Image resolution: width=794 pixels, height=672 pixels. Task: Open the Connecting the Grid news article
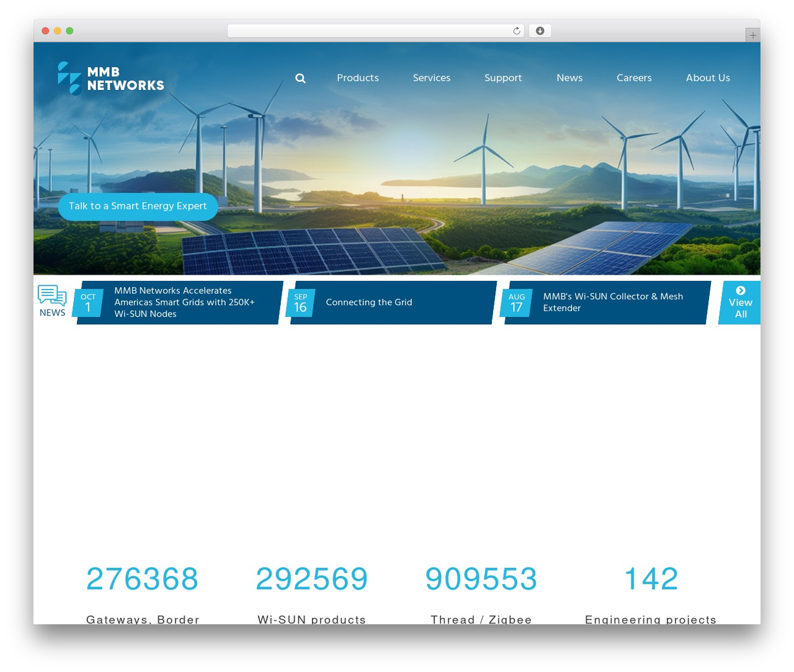[369, 303]
